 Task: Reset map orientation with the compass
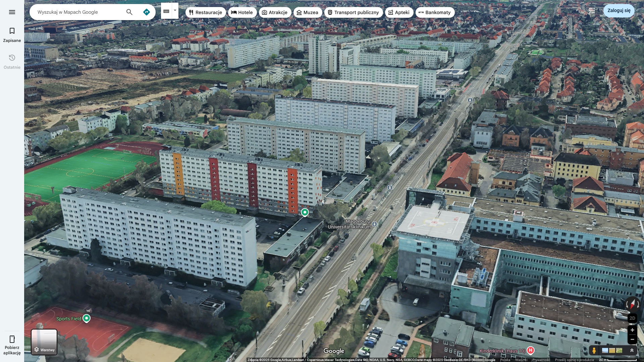(x=633, y=304)
